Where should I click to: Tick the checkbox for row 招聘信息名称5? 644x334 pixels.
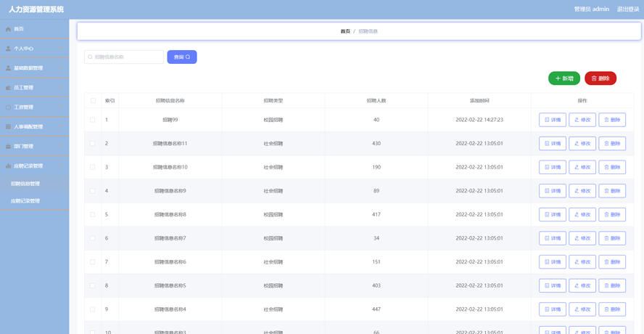(93, 285)
